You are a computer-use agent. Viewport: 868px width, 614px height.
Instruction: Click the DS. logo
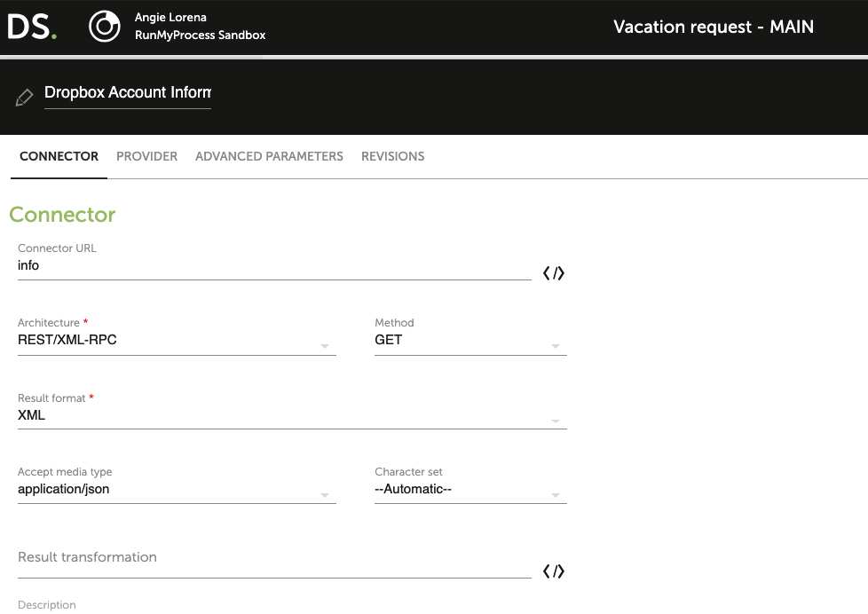click(x=32, y=27)
